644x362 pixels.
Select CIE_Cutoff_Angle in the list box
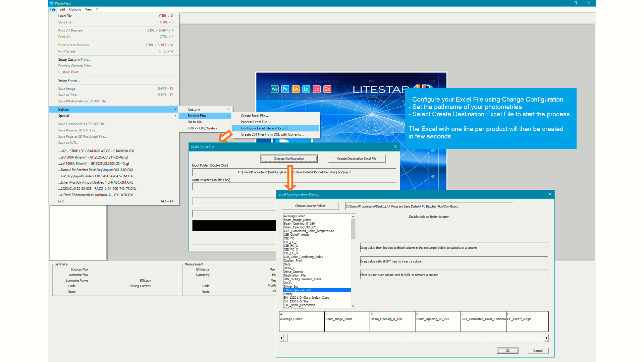[x=317, y=235]
